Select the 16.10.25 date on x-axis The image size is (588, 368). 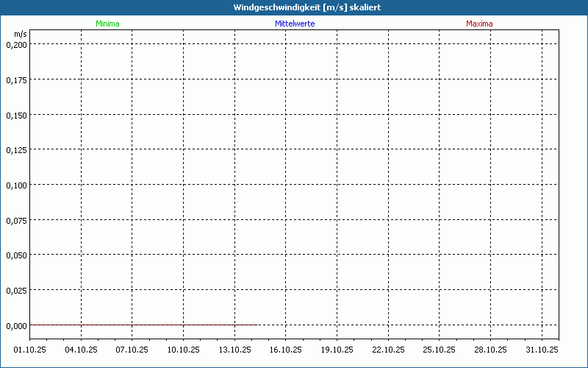pos(286,350)
